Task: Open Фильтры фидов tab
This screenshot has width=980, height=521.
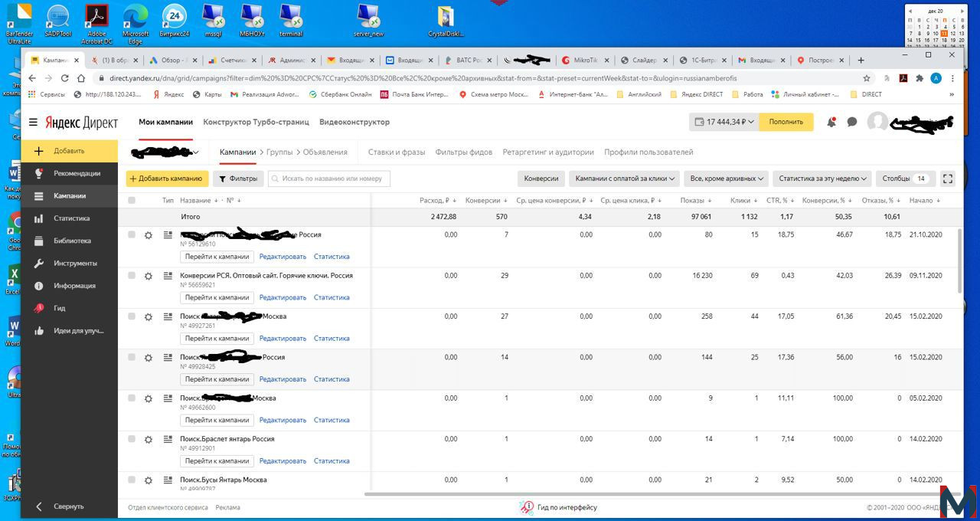Action: [x=464, y=152]
